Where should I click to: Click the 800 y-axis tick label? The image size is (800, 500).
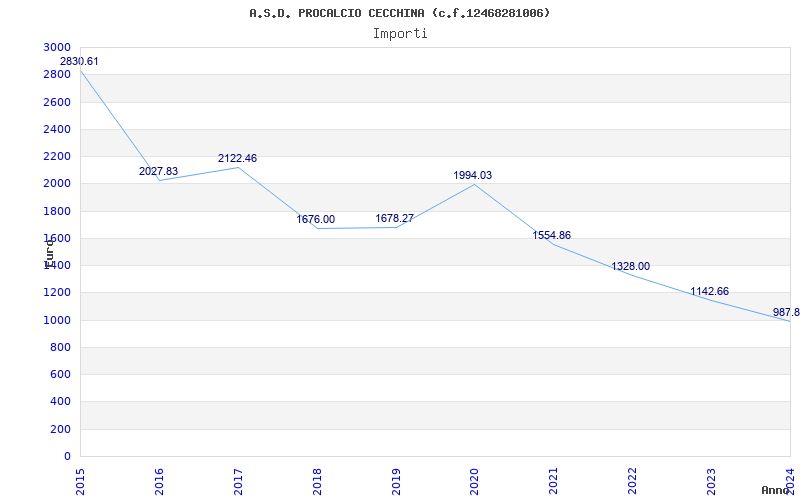coord(61,347)
